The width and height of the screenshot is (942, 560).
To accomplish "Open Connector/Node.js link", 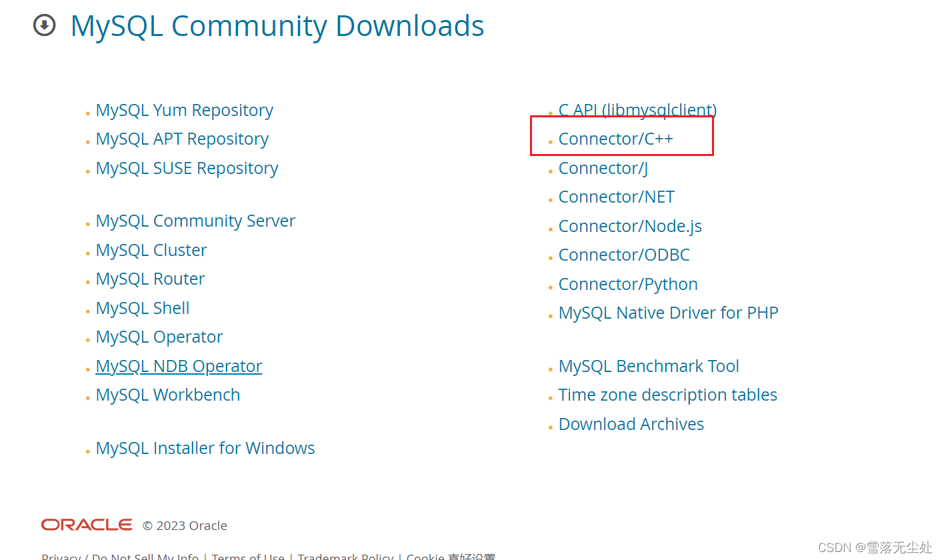I will [x=630, y=226].
